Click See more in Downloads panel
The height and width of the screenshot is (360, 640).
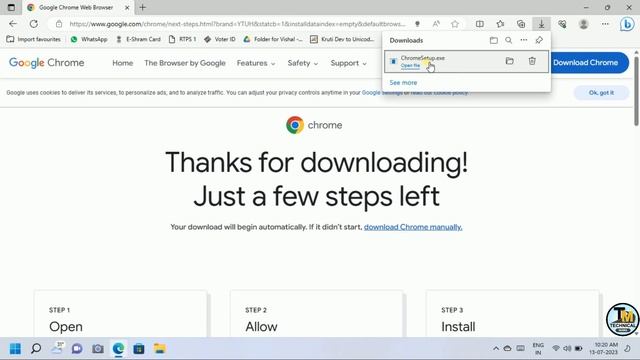403,82
